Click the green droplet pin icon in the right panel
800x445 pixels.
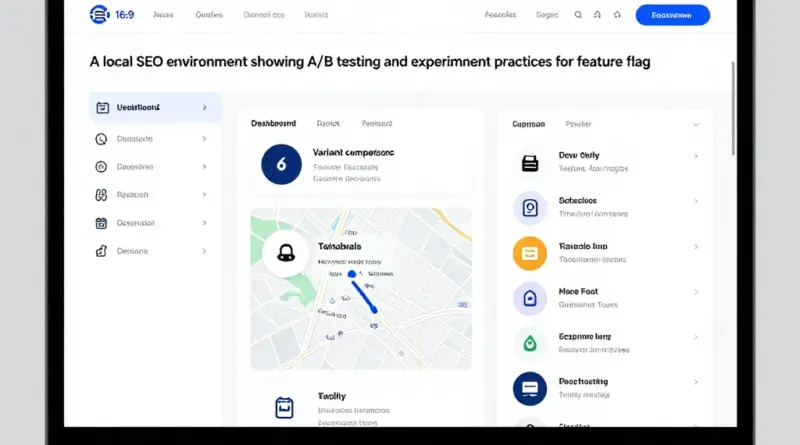click(x=530, y=343)
